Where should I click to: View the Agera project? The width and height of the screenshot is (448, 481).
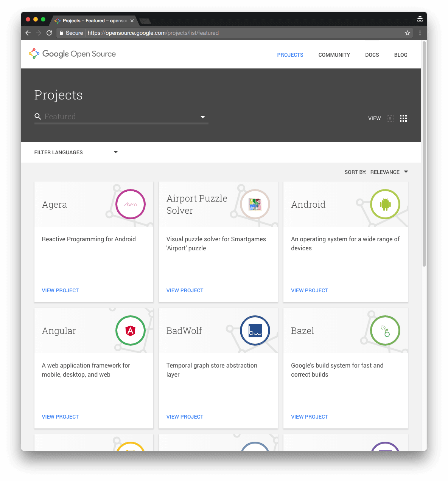pos(60,290)
